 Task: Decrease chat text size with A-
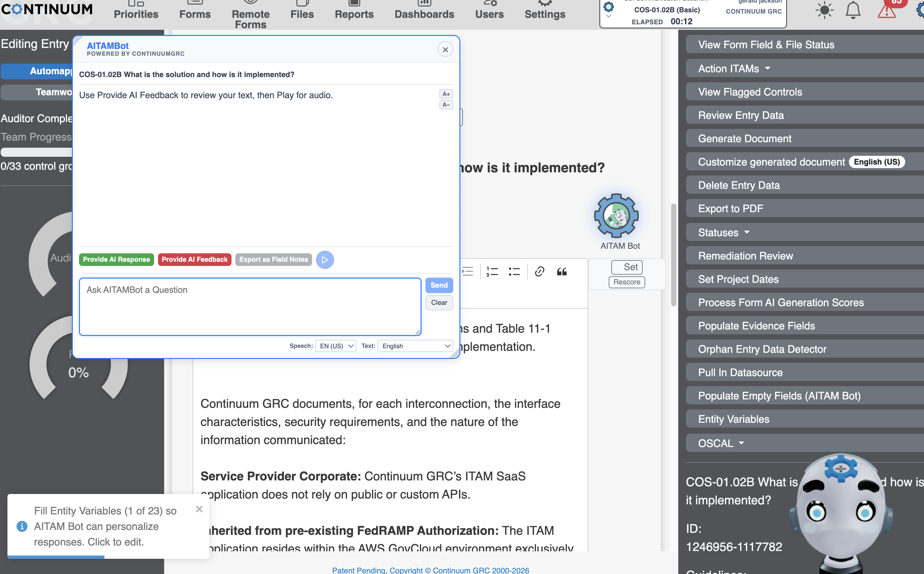[446, 104]
